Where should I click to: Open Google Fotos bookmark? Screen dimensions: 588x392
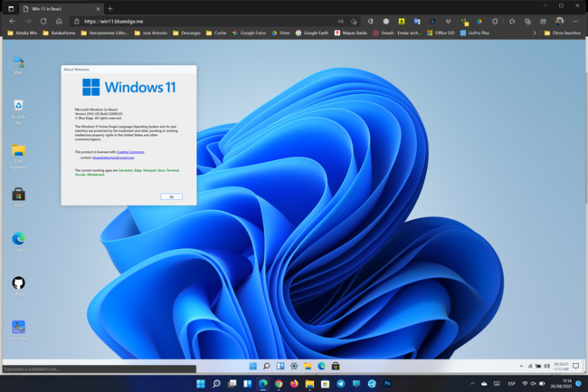click(250, 33)
